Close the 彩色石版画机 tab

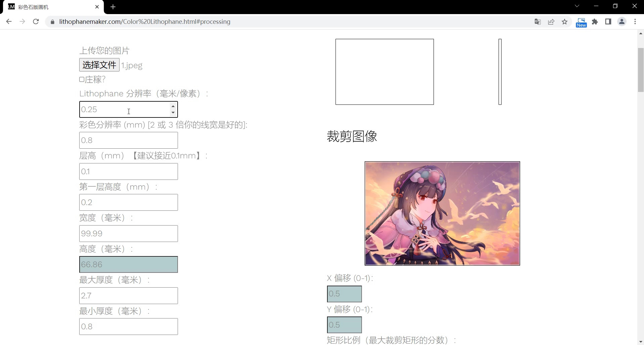97,7
